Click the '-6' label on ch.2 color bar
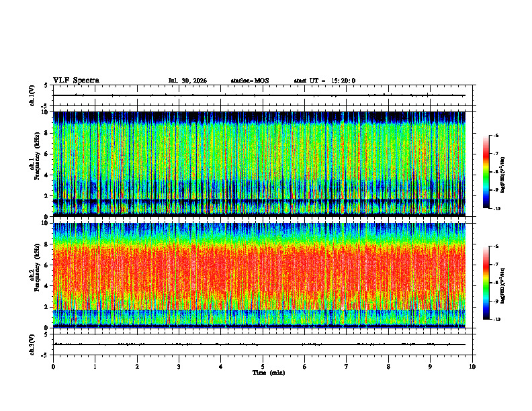 [x=496, y=246]
